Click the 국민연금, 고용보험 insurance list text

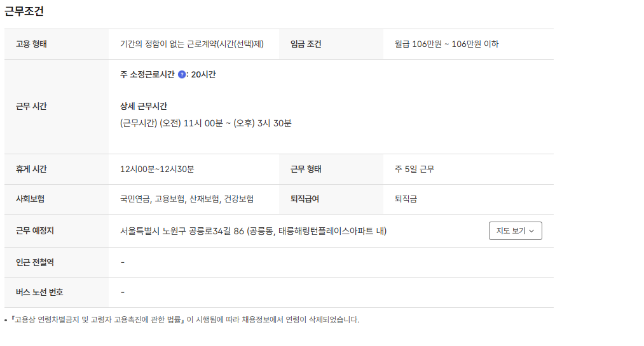pyautogui.click(x=186, y=199)
